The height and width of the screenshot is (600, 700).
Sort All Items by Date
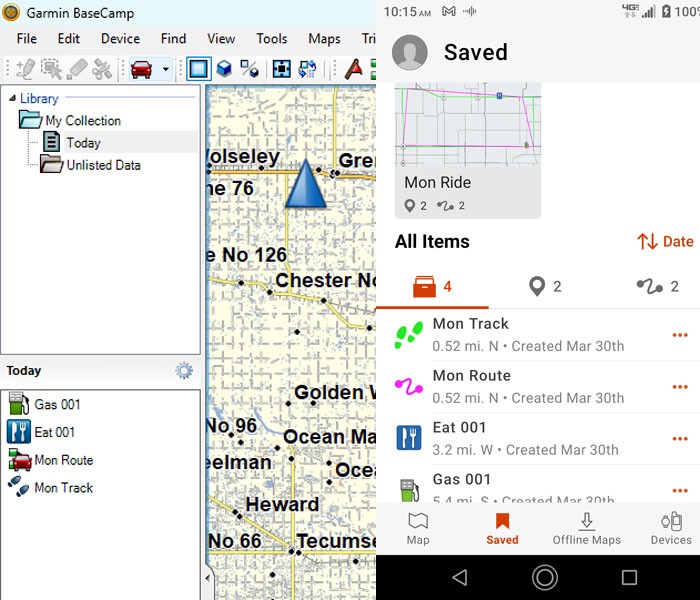(x=665, y=242)
